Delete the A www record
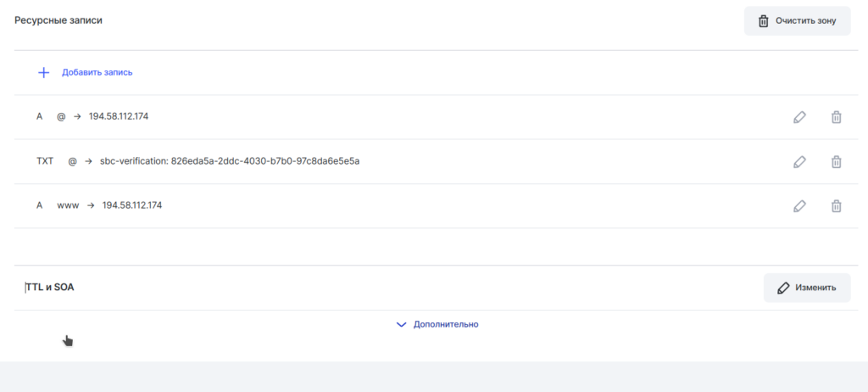Screen dimensions: 868x392 (x=836, y=205)
